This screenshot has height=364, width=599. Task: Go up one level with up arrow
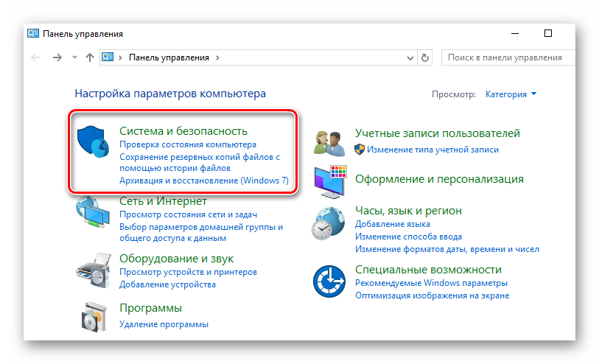(90, 57)
